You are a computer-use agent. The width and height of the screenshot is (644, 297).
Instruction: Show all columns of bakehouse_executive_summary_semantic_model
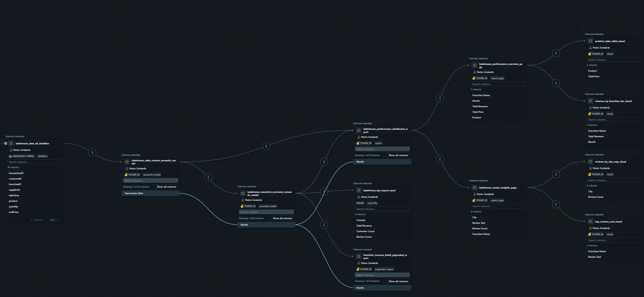[x=282, y=218]
